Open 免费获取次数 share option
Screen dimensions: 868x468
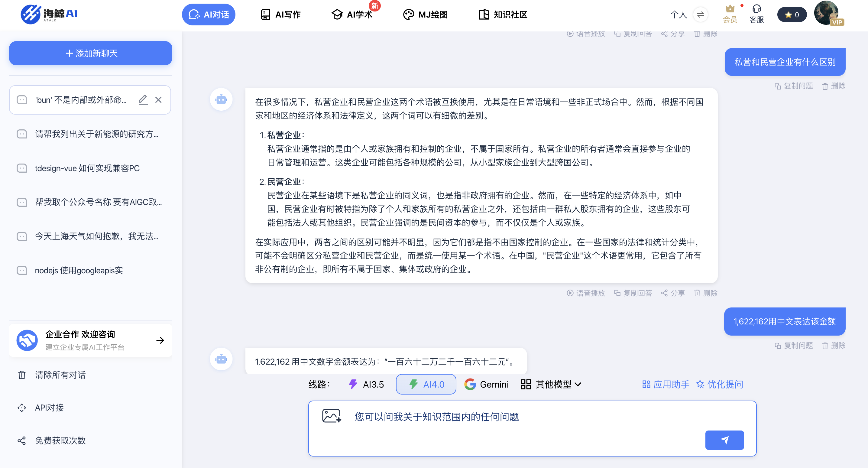point(52,440)
